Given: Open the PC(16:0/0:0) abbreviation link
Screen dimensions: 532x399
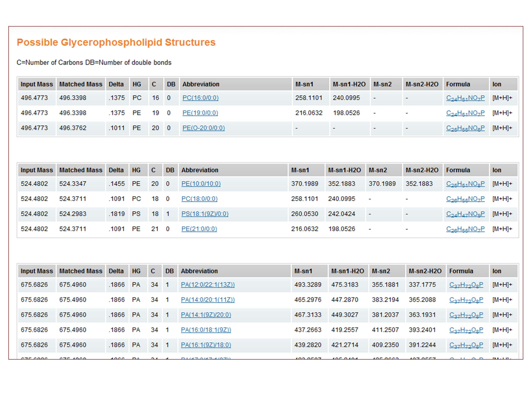Looking at the screenshot, I should pos(200,98).
